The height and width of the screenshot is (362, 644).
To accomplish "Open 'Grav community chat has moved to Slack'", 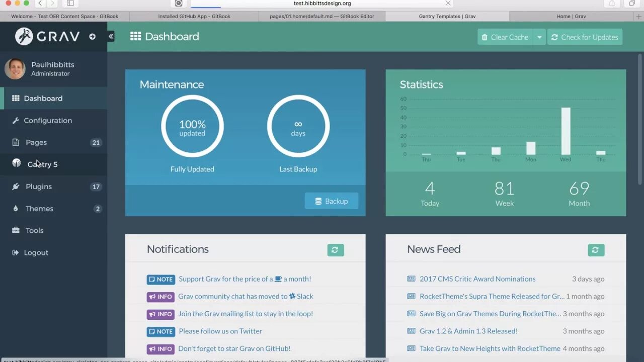I will [246, 296].
